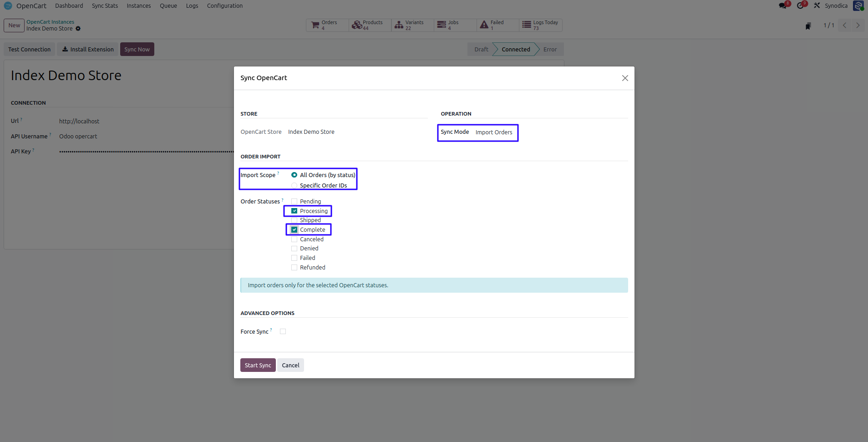Screen dimensions: 868x442
Task: Open the Jobs stat button icon
Action: 442,25
